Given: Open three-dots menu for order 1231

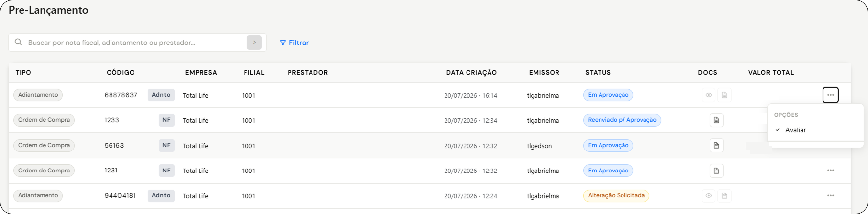Looking at the screenshot, I should pyautogui.click(x=831, y=171).
